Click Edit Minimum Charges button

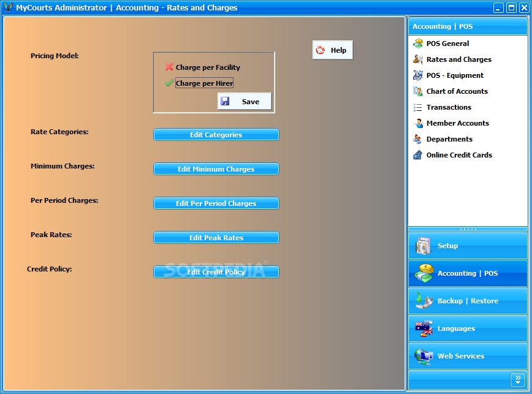pos(216,169)
